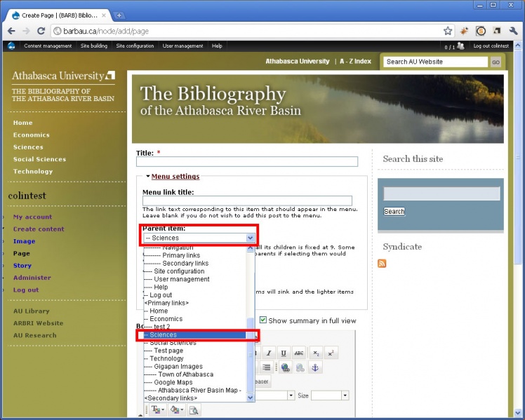Focus the Search AU Website field

(436, 62)
